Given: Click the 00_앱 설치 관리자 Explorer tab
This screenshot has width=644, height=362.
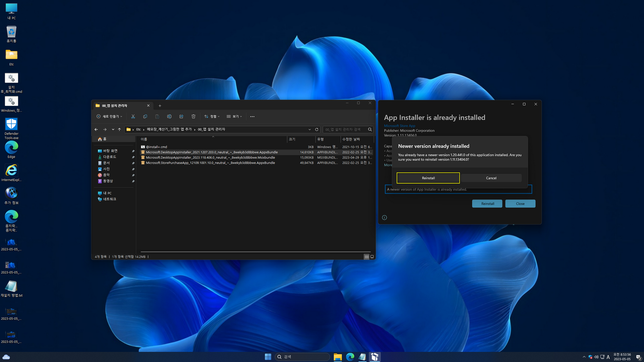Looking at the screenshot, I should [x=122, y=106].
